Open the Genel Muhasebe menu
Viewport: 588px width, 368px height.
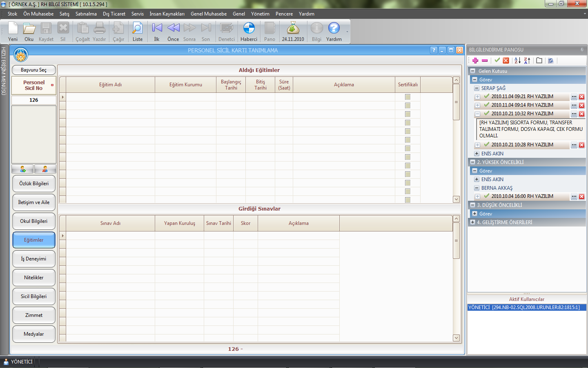click(208, 14)
